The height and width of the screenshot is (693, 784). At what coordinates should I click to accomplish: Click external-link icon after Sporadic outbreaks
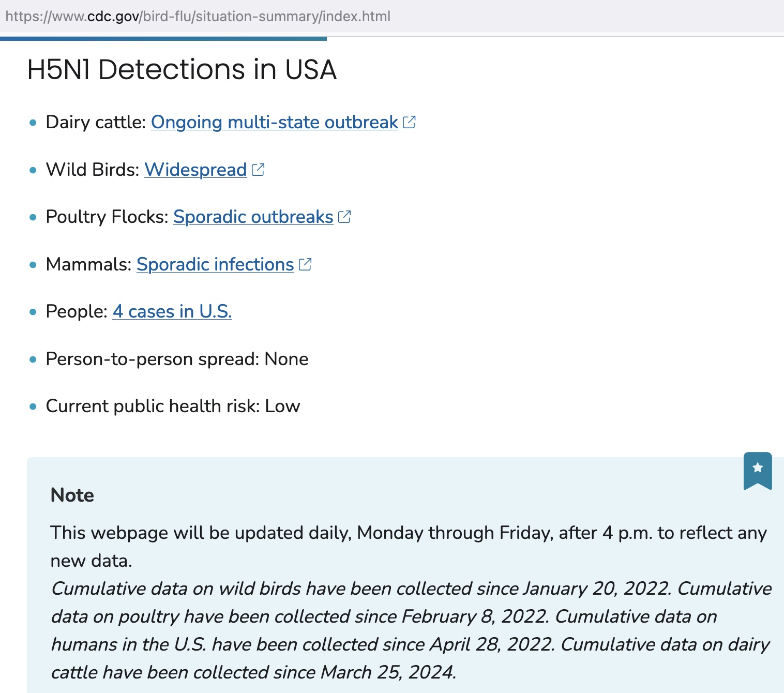(344, 217)
